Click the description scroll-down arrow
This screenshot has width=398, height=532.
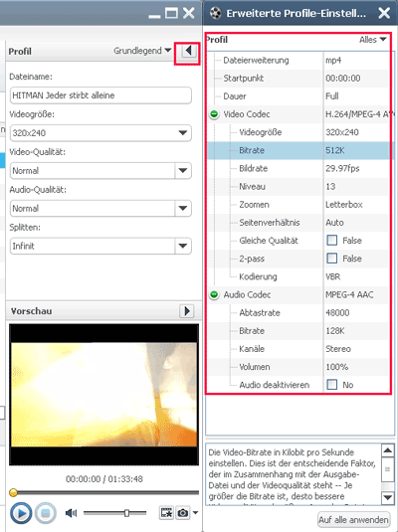click(x=387, y=498)
